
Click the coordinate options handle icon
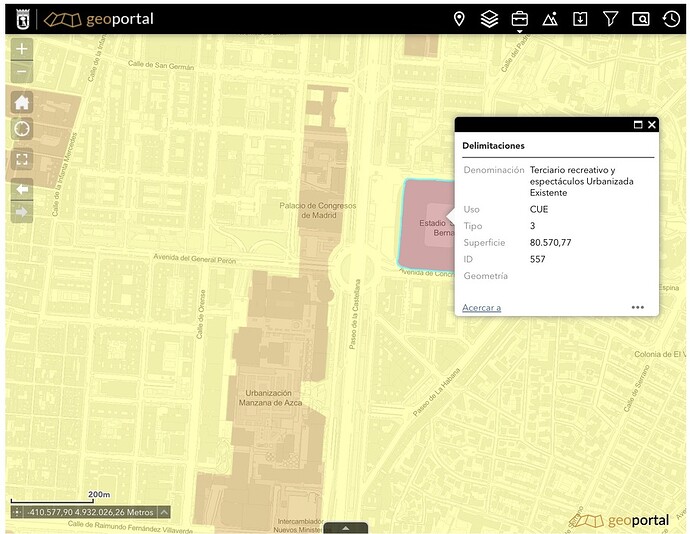[x=17, y=512]
